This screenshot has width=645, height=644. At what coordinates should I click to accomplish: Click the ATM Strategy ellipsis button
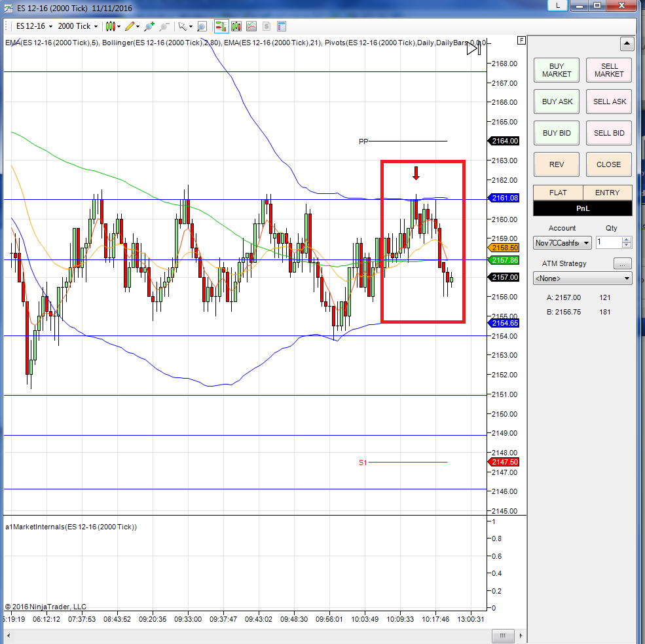point(622,263)
